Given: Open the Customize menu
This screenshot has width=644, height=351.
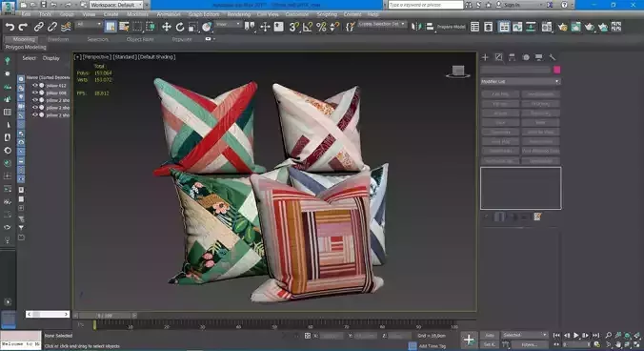Looking at the screenshot, I should point(296,14).
